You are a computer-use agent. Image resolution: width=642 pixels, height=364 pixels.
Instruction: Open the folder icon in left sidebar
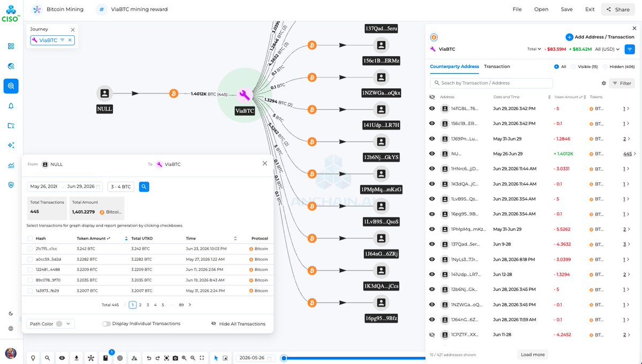[x=11, y=126]
